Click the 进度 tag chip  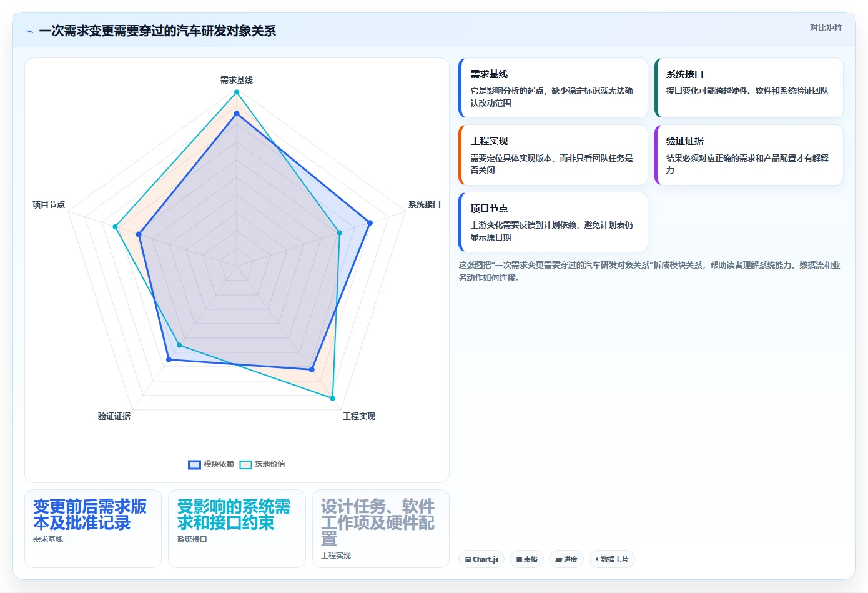click(x=566, y=559)
